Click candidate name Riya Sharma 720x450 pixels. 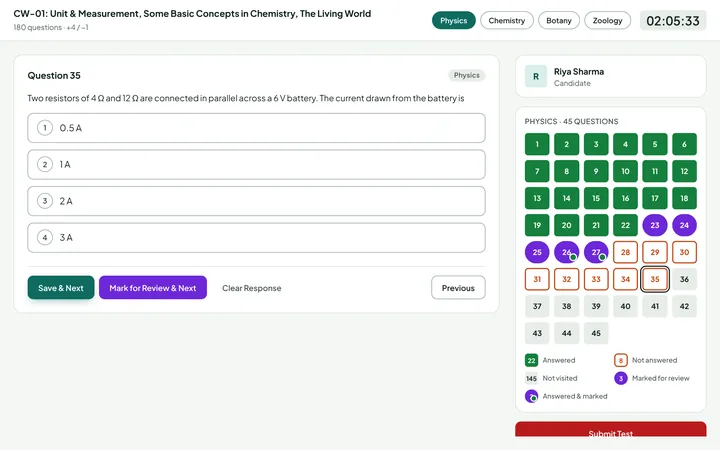click(x=579, y=72)
